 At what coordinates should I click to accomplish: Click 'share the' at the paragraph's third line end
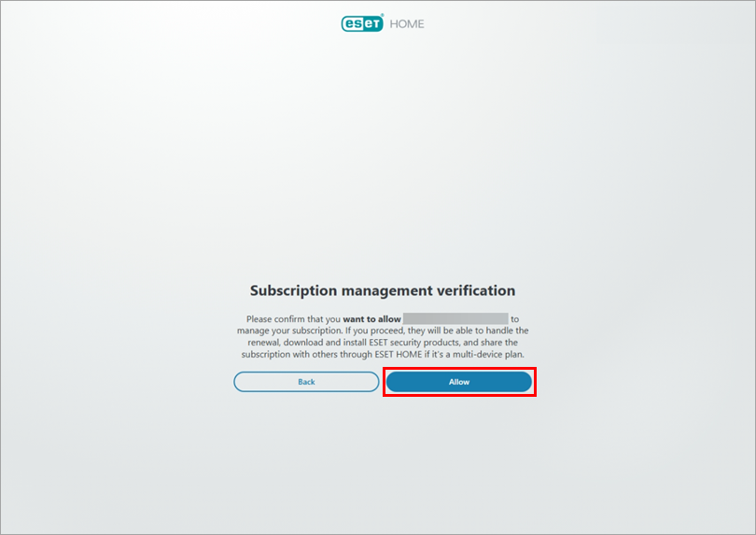pos(499,343)
